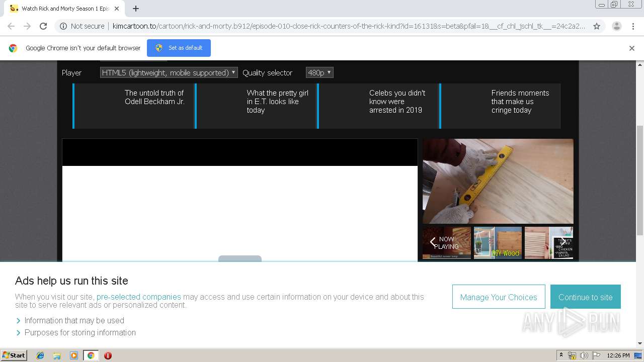Open the Not secure site info
644x362 pixels.
coord(82,26)
